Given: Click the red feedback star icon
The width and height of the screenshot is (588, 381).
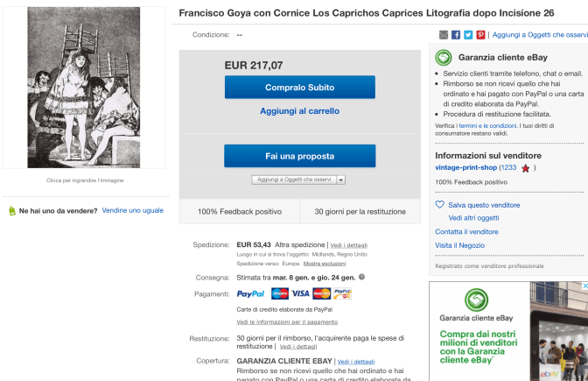Looking at the screenshot, I should click(525, 167).
